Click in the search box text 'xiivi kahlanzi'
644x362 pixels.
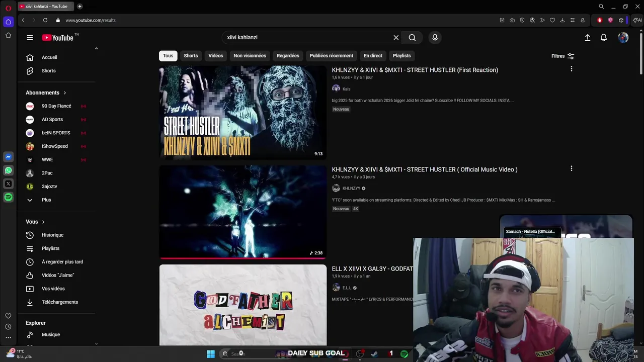point(242,38)
